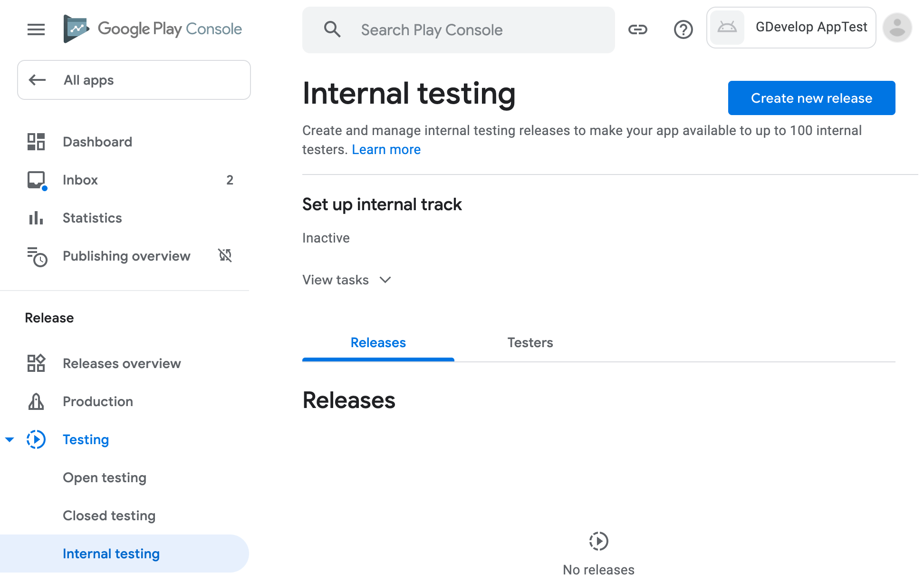Collapse the Testing section arrow
Viewport: 924px width, 583px height.
click(x=10, y=439)
